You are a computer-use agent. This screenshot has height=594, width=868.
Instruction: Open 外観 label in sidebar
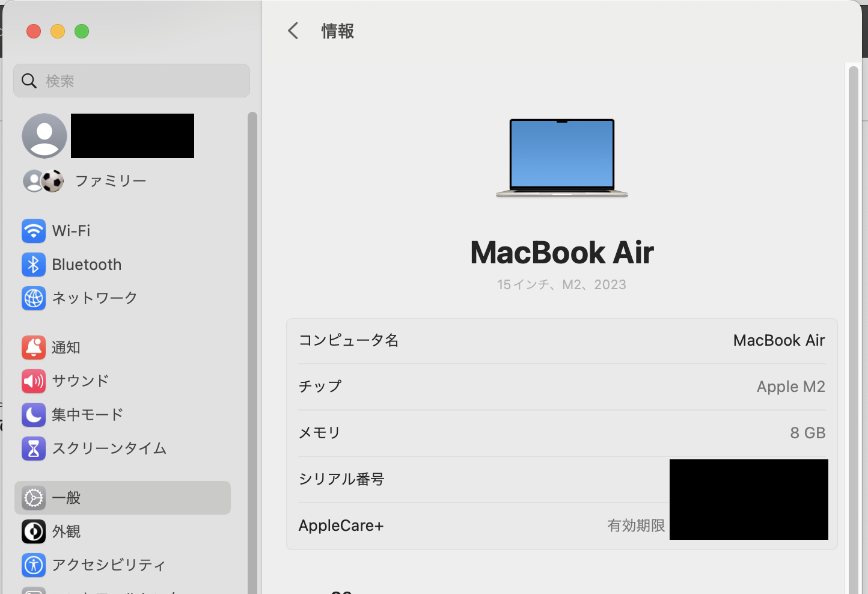[66, 531]
